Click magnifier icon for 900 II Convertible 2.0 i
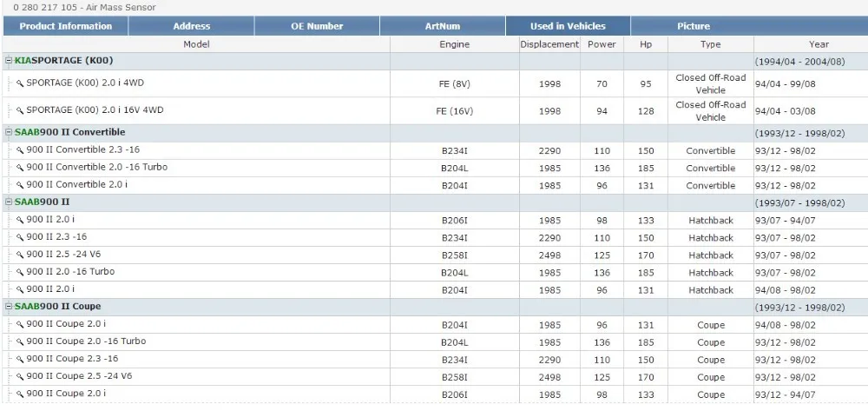The image size is (868, 411). 19,185
